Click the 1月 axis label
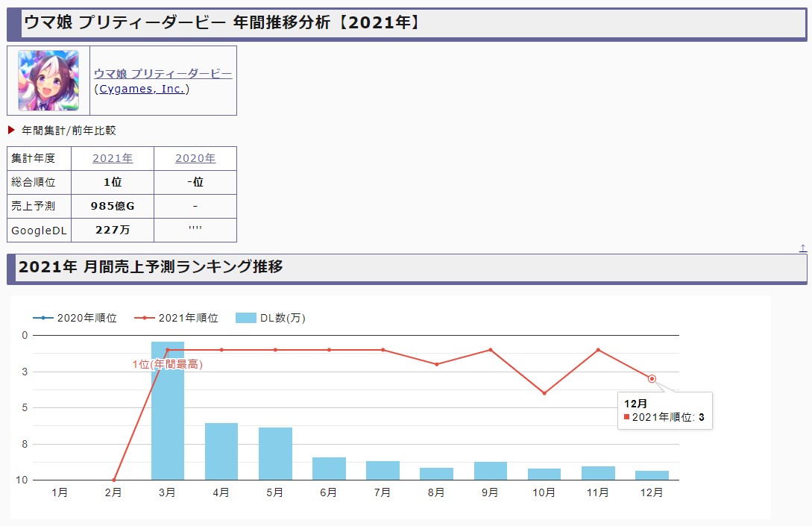Viewport: 812px width, 526px height. click(60, 492)
